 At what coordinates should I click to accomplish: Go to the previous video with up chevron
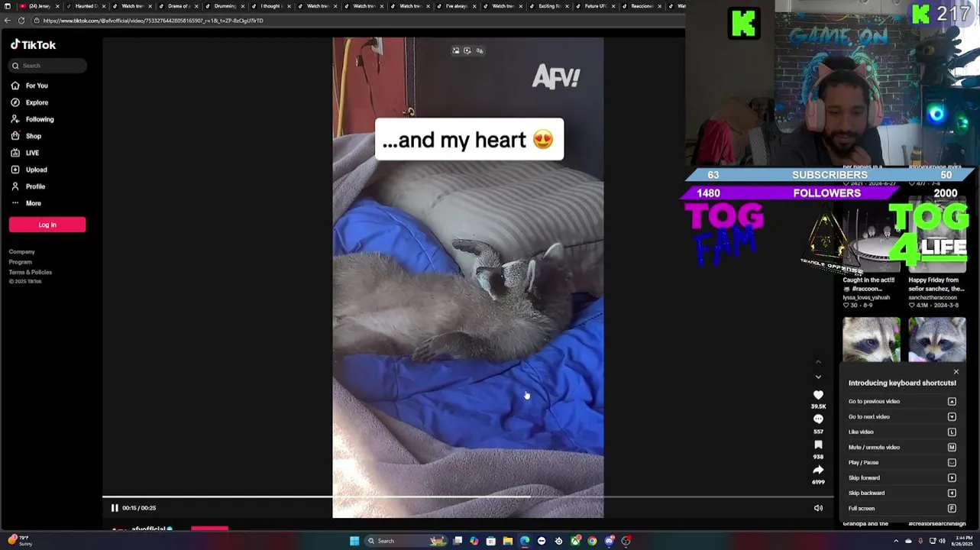pyautogui.click(x=818, y=361)
